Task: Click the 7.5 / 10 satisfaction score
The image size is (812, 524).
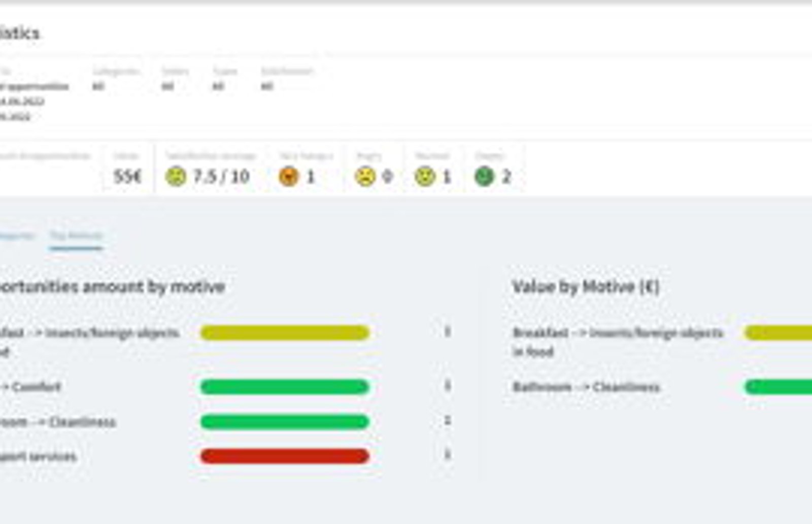Action: tap(221, 177)
